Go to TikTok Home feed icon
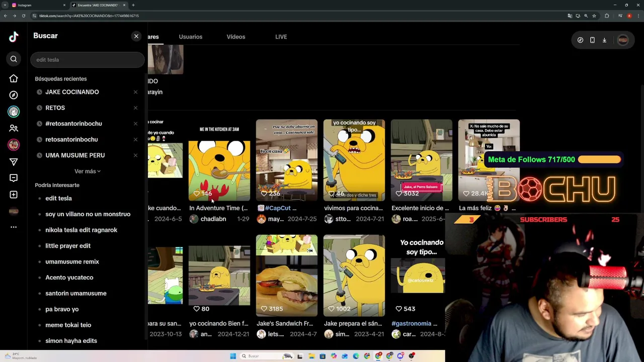This screenshot has width=644, height=362. point(14,78)
